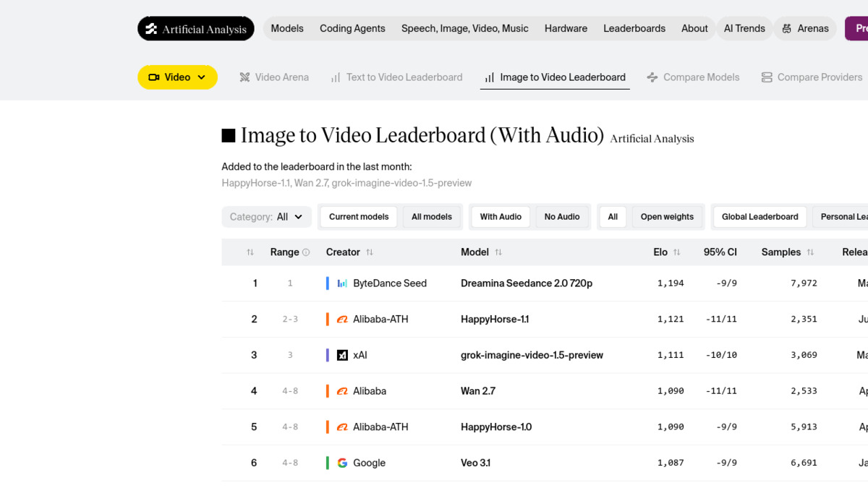
Task: Select the All weights filter
Action: (613, 217)
